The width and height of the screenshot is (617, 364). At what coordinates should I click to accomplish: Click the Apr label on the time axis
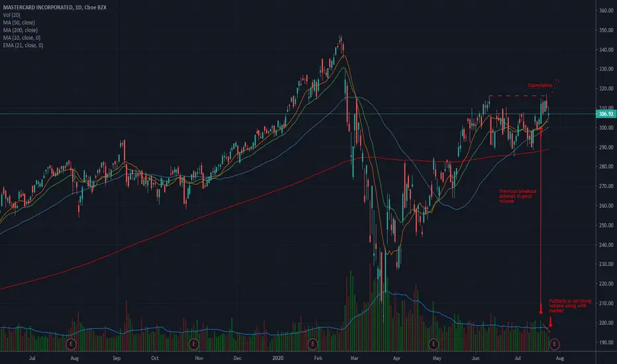click(397, 358)
